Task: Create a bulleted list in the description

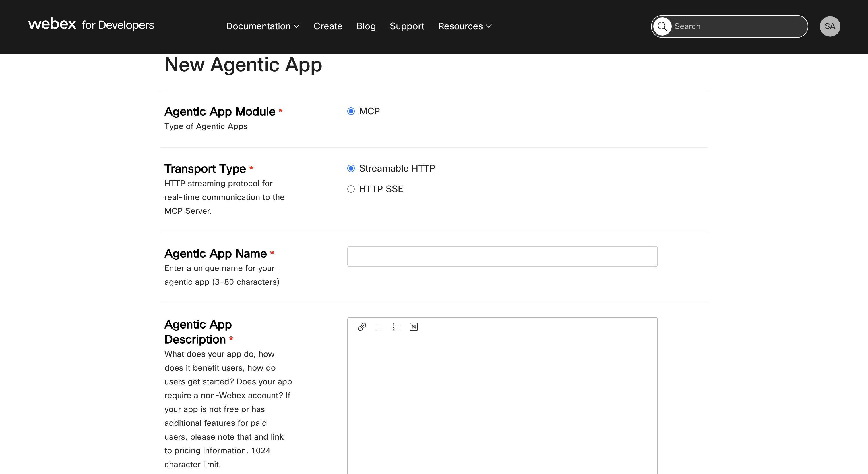Action: click(x=379, y=327)
